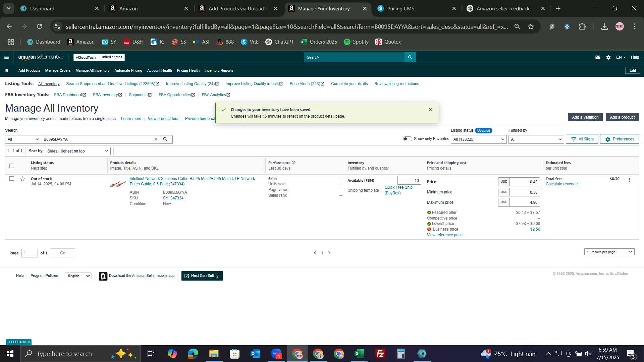Click Calculate revenue link
Image resolution: width=644 pixels, height=362 pixels.
point(561,184)
